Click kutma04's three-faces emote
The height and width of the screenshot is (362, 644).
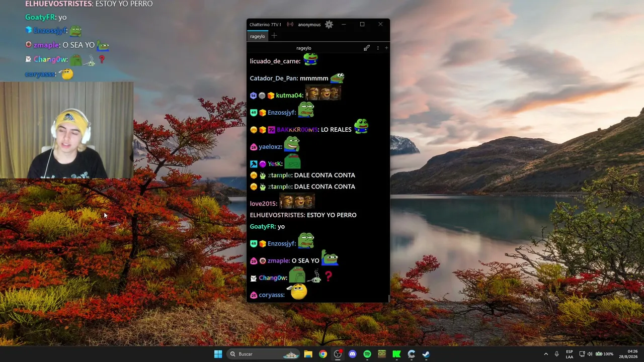(x=323, y=93)
